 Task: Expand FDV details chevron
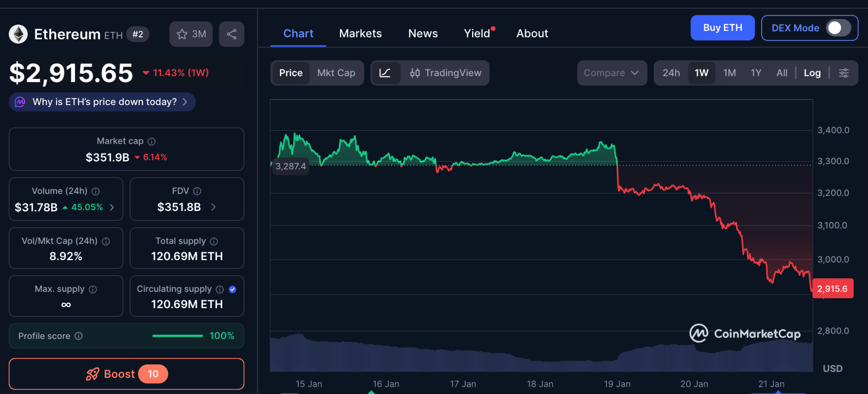point(213,207)
